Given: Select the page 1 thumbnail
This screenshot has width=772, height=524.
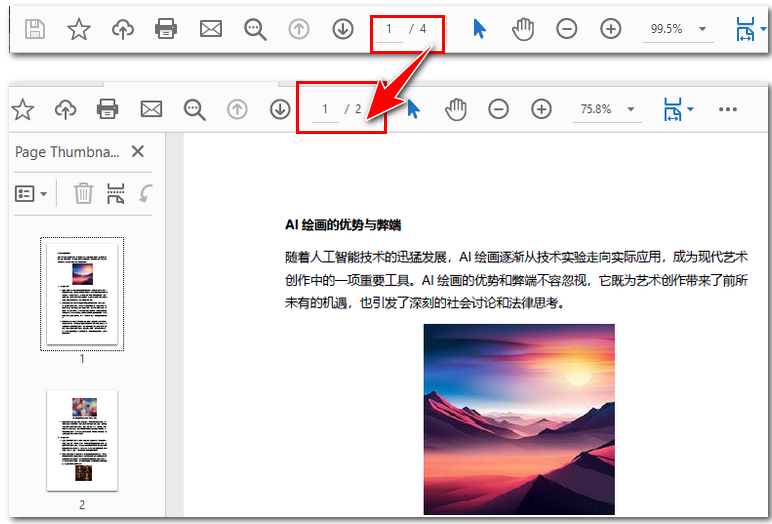Looking at the screenshot, I should tap(82, 295).
